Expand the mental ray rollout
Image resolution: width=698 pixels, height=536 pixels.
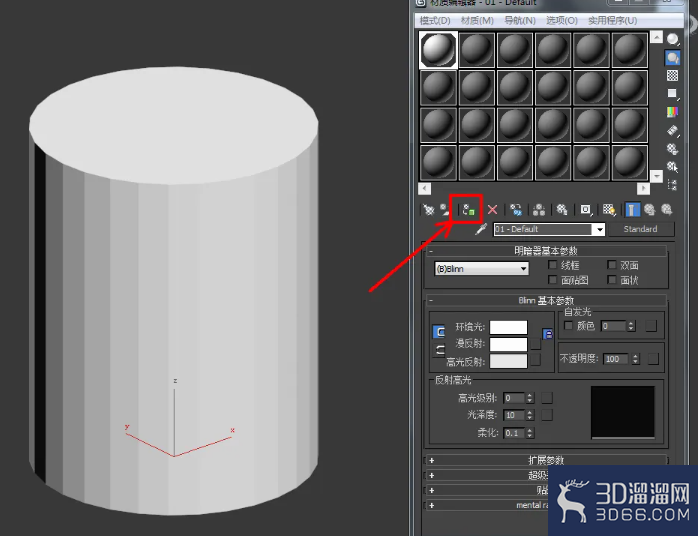click(487, 505)
